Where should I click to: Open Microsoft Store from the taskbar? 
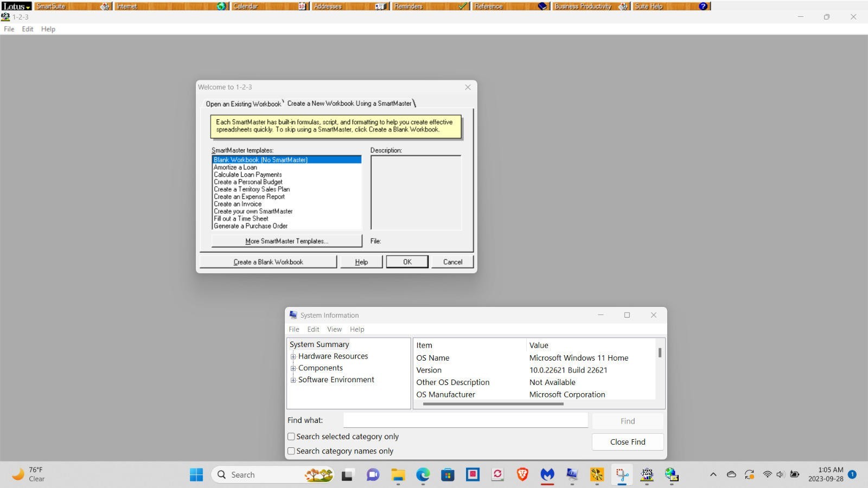click(x=448, y=475)
